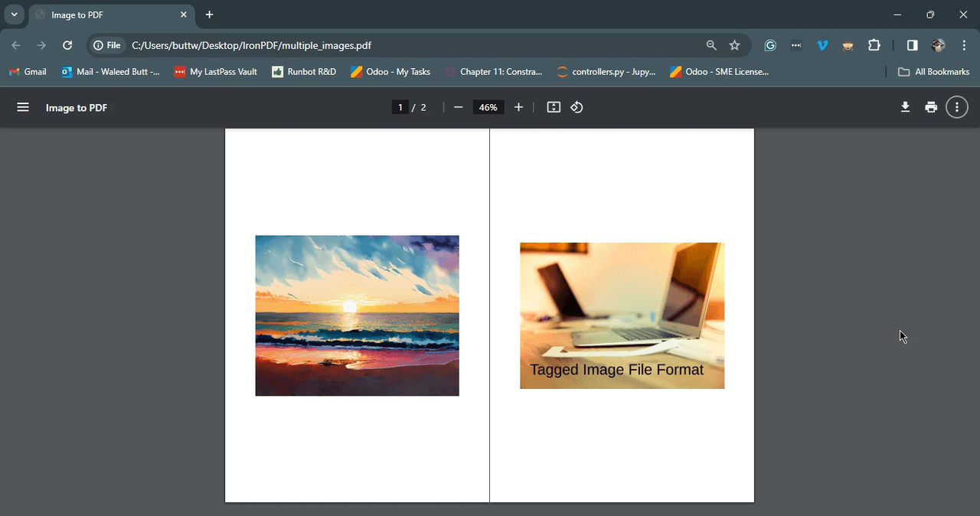This screenshot has height=516, width=980.
Task: Toggle the browser side panel
Action: coord(912,45)
